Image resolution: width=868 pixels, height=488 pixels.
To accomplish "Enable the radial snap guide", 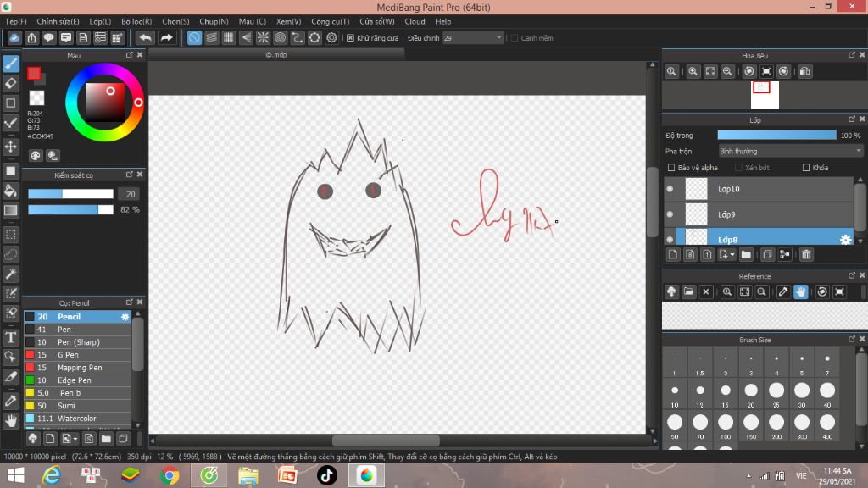I will click(x=263, y=37).
